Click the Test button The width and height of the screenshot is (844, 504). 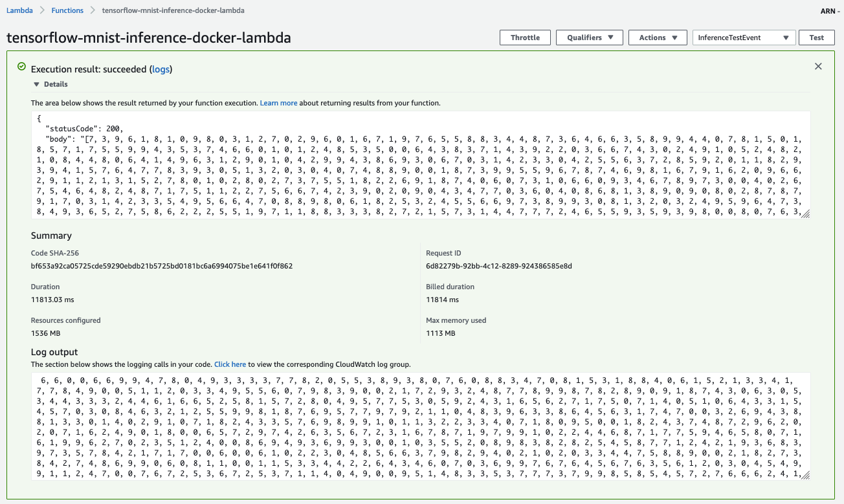(x=817, y=38)
